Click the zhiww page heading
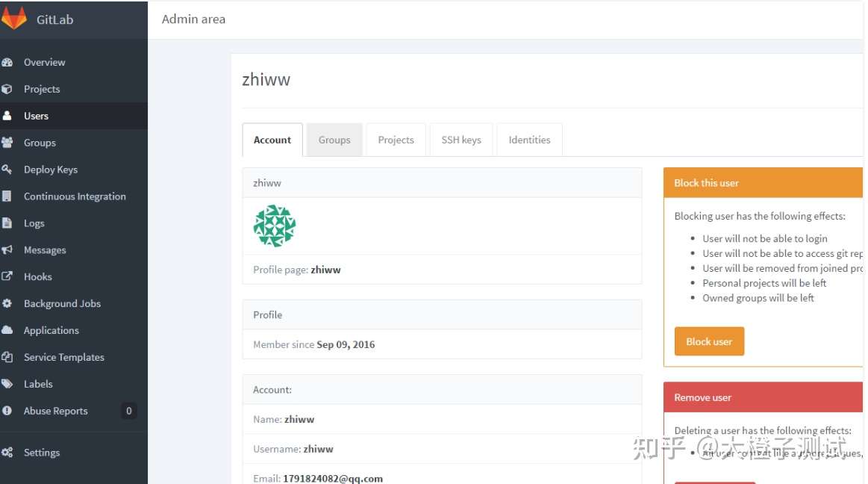The image size is (868, 484). (266, 80)
